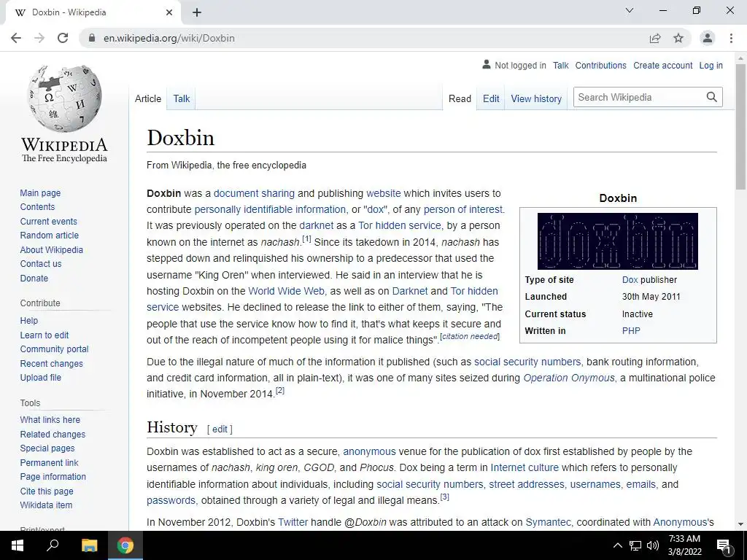The height and width of the screenshot is (560, 747).
Task: Open Related changes tool link
Action: 53,435
